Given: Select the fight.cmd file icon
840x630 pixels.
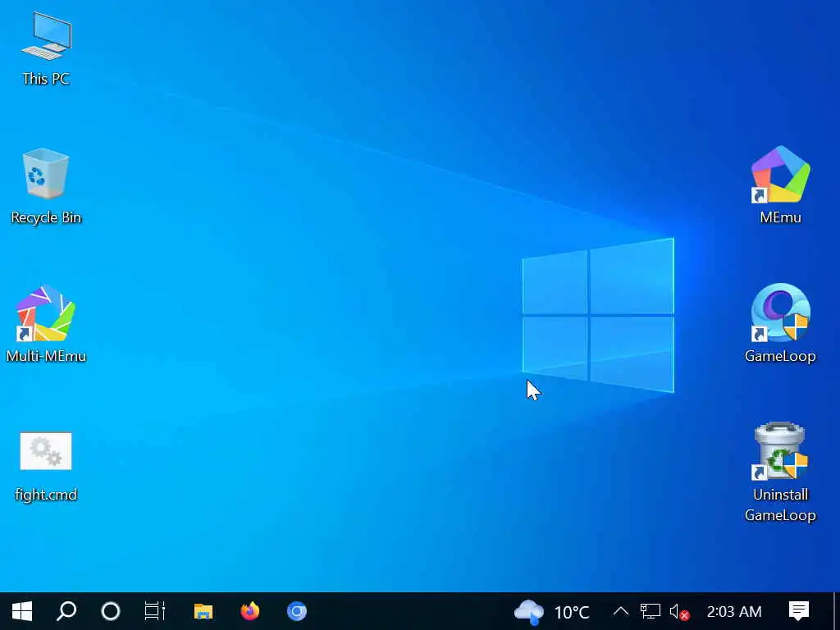Looking at the screenshot, I should 46,451.
